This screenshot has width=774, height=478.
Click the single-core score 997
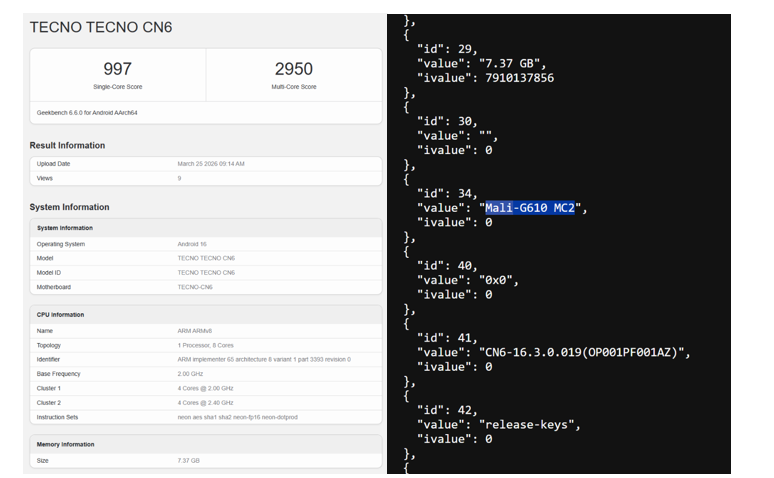click(117, 69)
